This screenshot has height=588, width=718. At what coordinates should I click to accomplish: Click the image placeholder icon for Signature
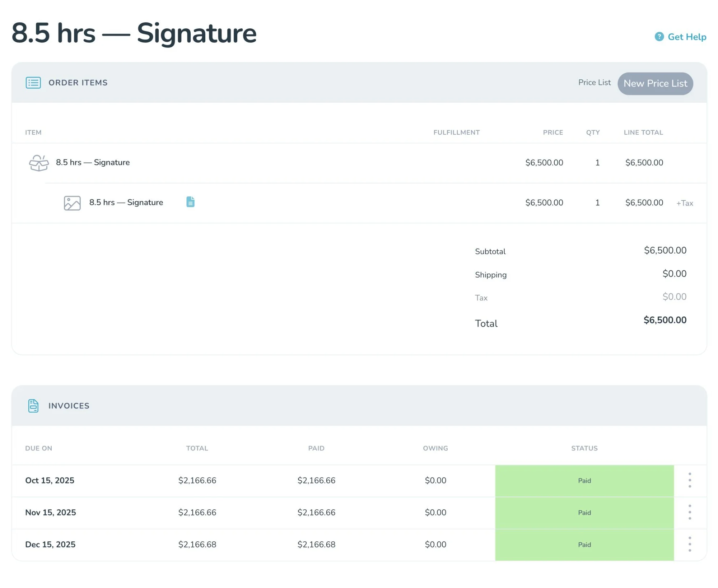click(72, 203)
